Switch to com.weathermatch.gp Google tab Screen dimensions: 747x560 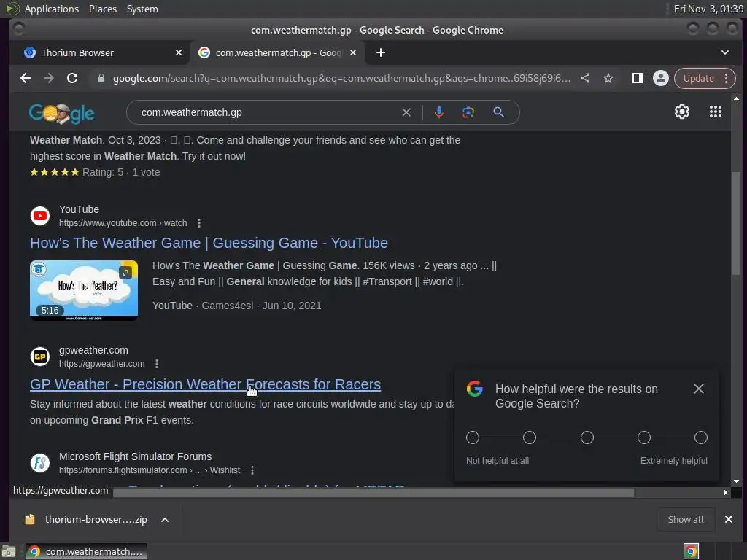tap(277, 52)
